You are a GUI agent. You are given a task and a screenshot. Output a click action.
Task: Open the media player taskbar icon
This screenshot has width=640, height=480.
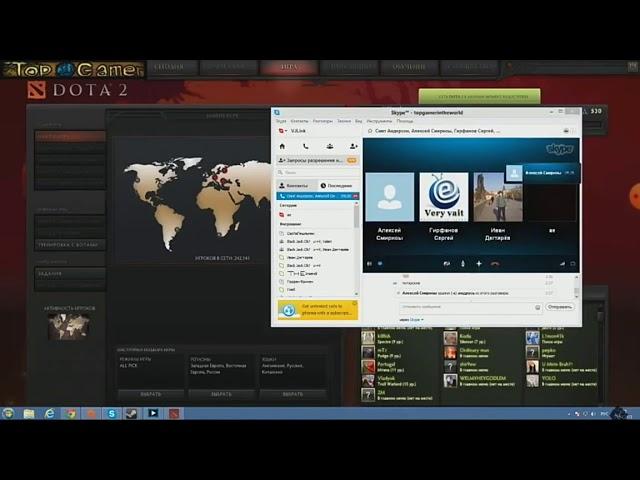(x=153, y=413)
